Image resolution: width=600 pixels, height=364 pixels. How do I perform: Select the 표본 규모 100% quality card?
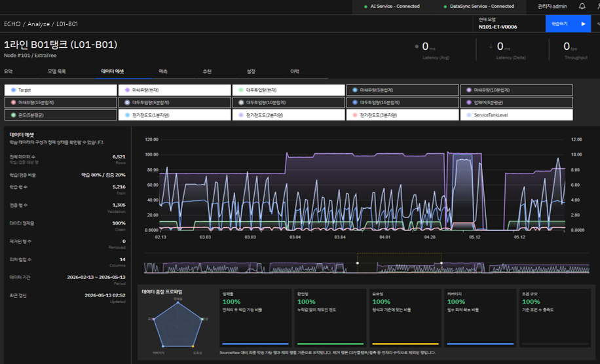[x=555, y=318]
